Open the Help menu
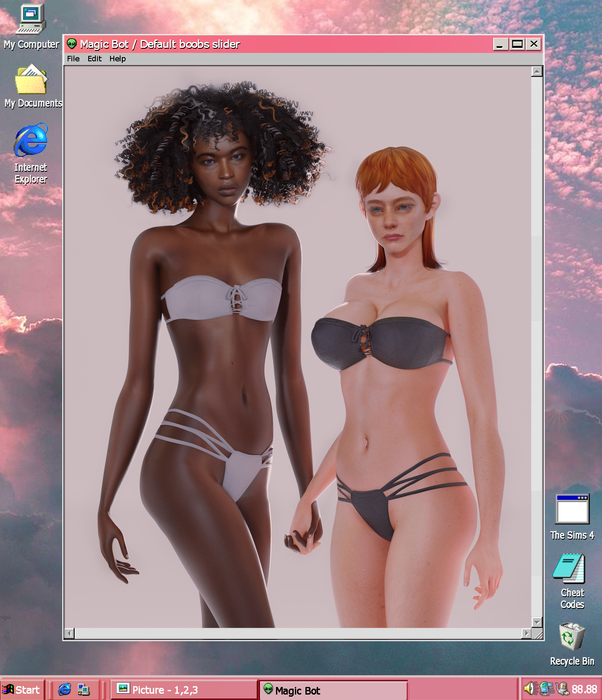This screenshot has height=700, width=602. coord(118,59)
